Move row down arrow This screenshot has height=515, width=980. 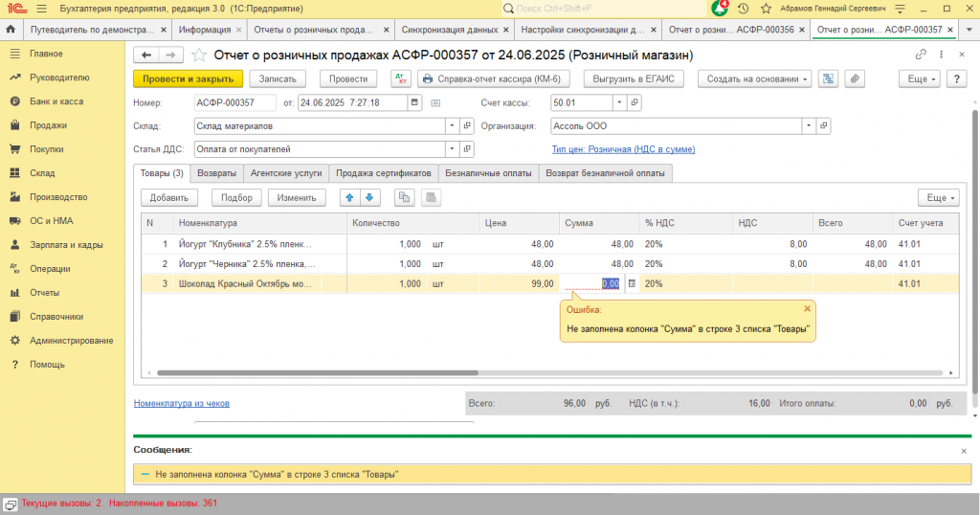(x=369, y=197)
